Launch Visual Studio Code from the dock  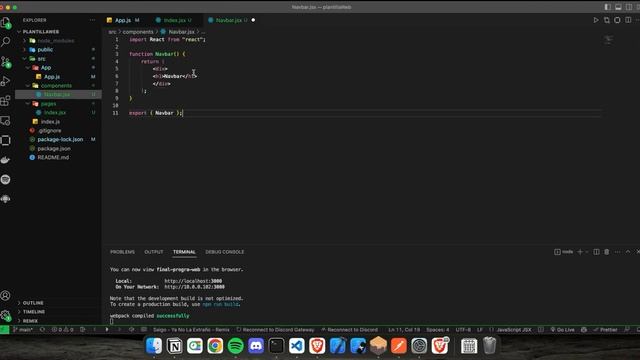[297, 346]
